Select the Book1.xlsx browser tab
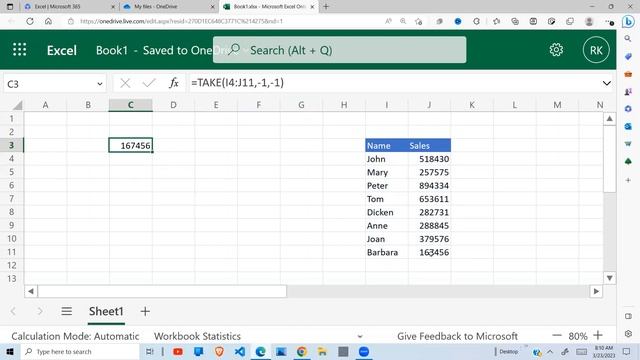This screenshot has height=360, width=640. pyautogui.click(x=269, y=7)
